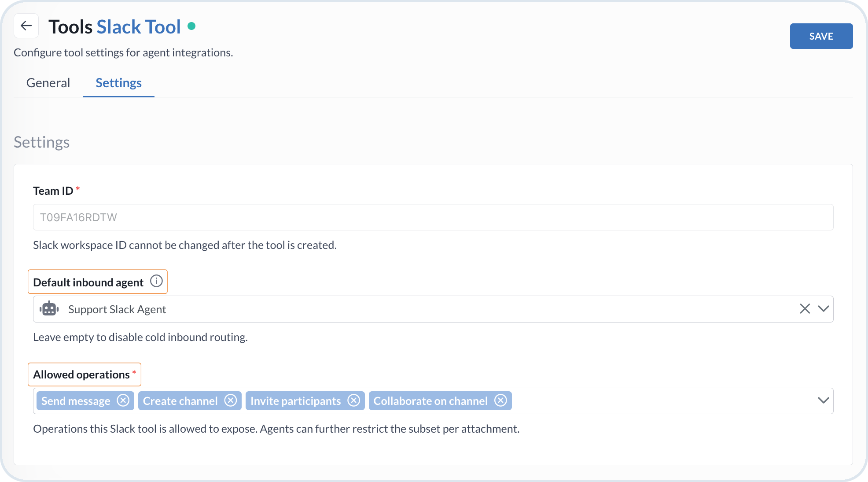Image resolution: width=868 pixels, height=482 pixels.
Task: Click the Default inbound agent label
Action: [88, 282]
